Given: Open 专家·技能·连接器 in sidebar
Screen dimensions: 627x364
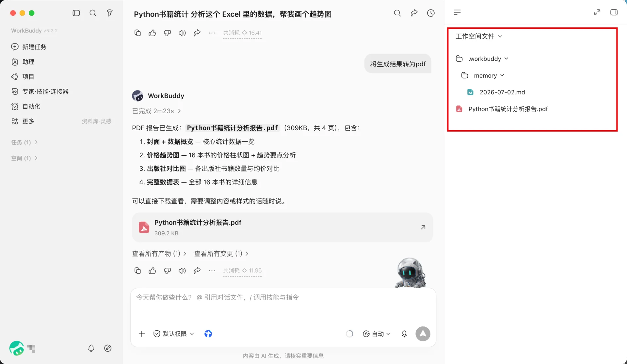Looking at the screenshot, I should tap(40, 91).
